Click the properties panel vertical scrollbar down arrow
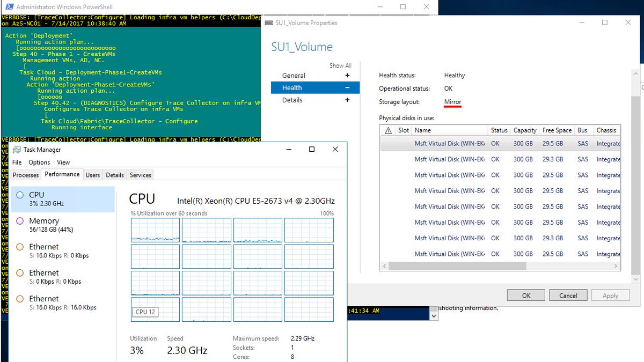644x362 pixels. [637, 279]
